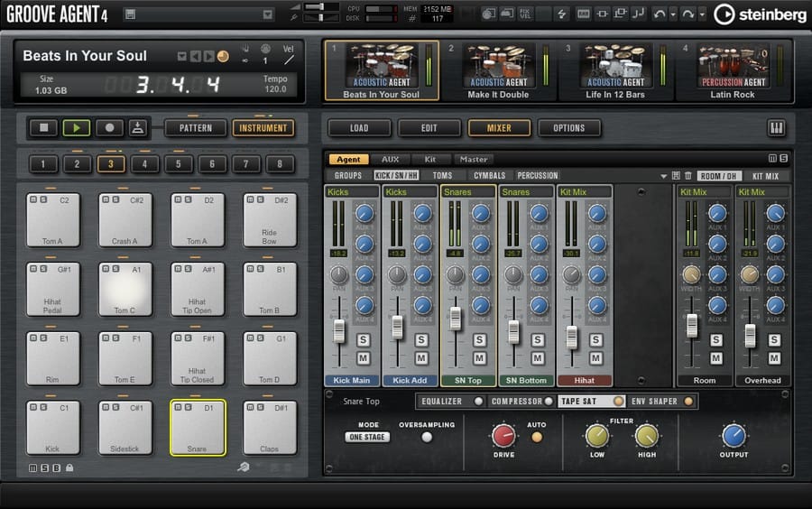The width and height of the screenshot is (812, 509).
Task: Expand the preset name dropdown in header
Action: click(268, 14)
